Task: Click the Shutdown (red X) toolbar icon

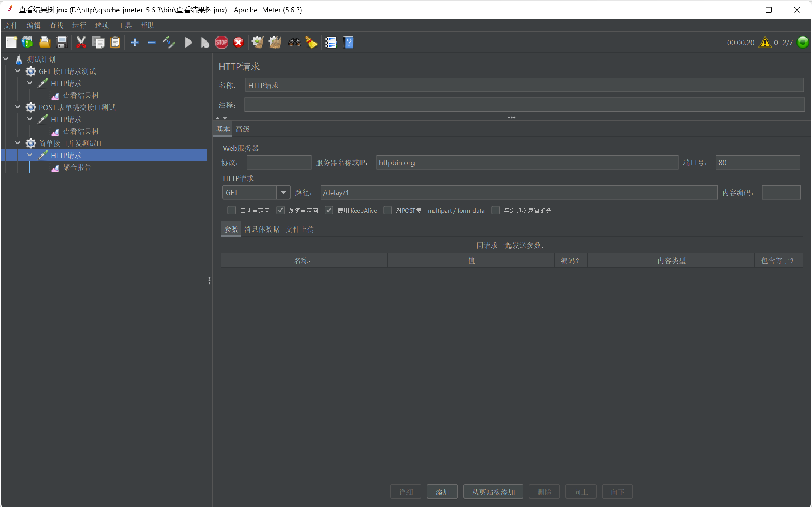Action: point(239,42)
